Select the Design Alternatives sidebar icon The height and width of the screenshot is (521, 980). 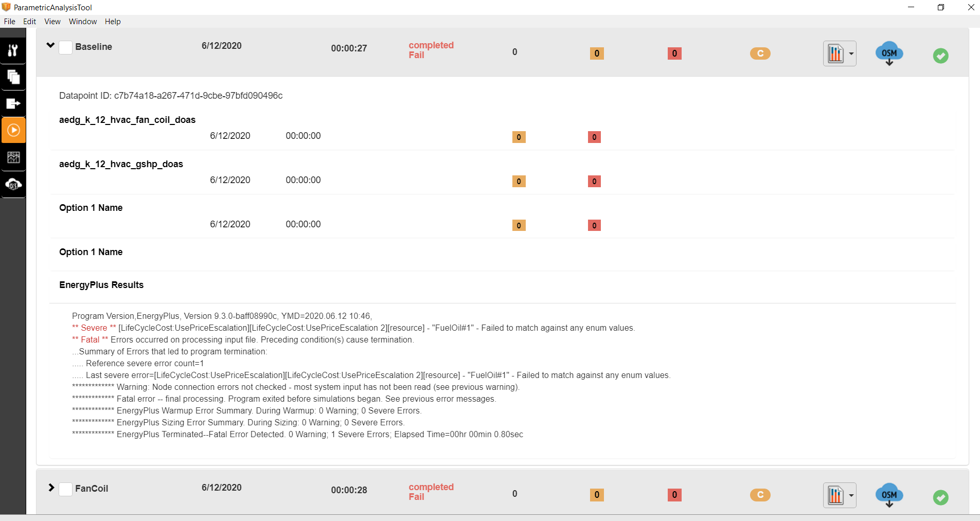pos(13,78)
